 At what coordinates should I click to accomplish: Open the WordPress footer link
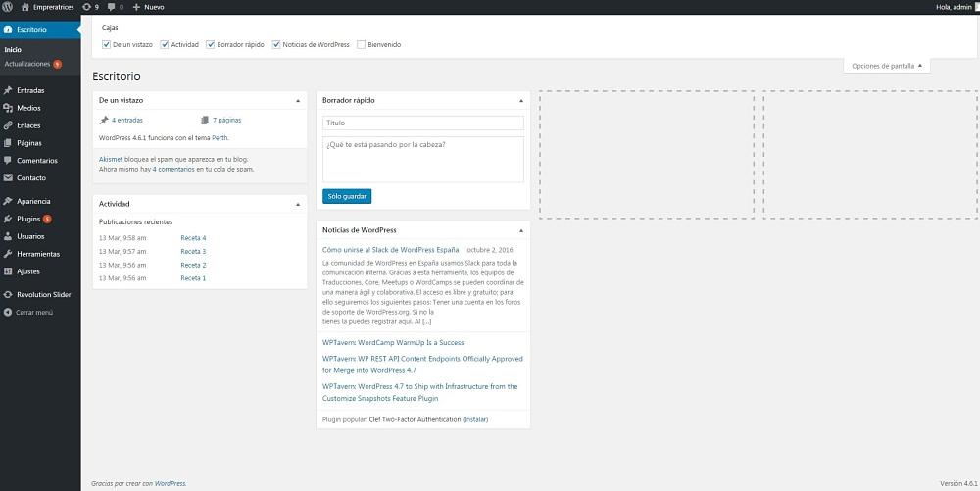(170, 483)
